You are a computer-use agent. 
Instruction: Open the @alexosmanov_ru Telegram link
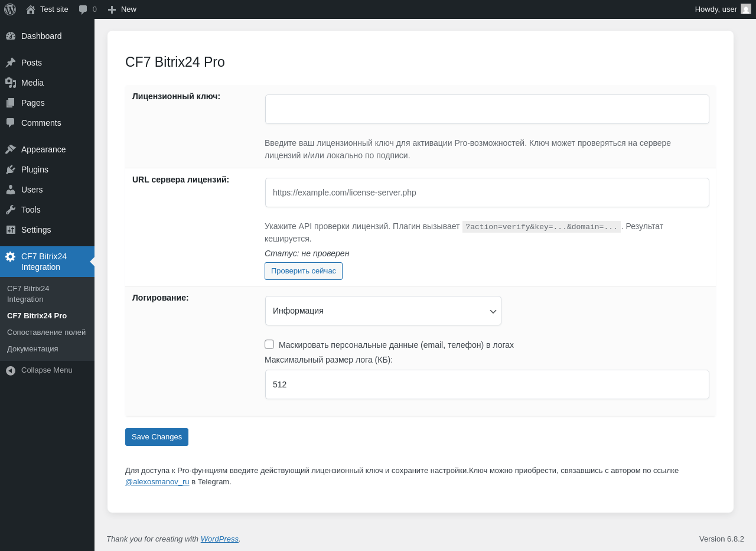(x=157, y=482)
